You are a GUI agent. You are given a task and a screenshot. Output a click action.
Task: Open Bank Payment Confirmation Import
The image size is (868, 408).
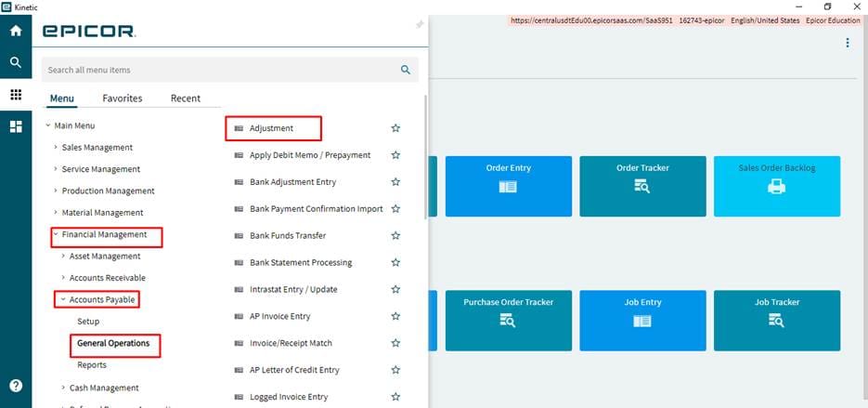click(x=316, y=209)
